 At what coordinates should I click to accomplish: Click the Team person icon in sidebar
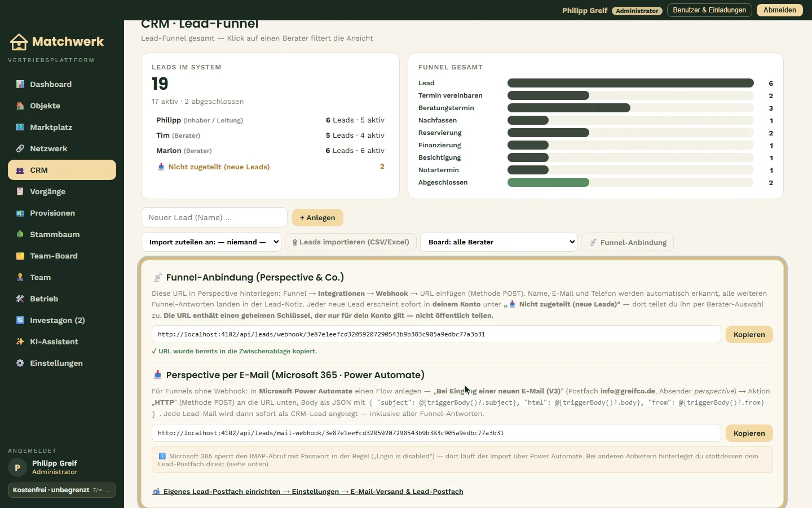[20, 277]
